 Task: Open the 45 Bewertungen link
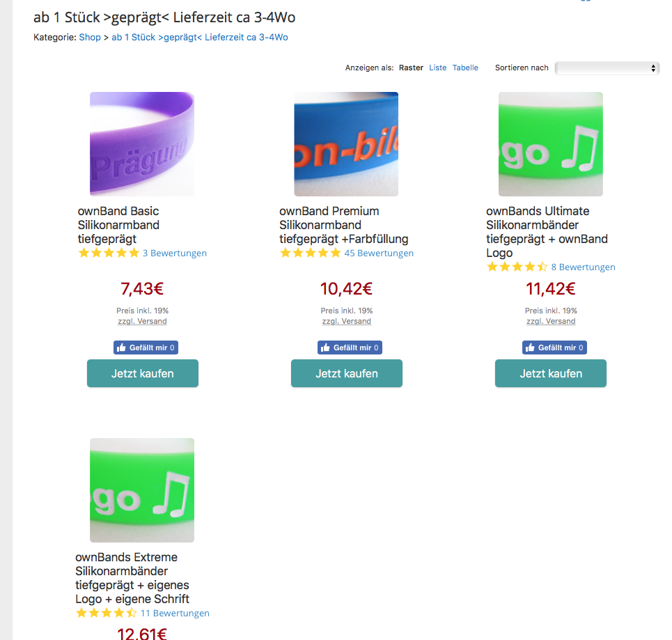click(x=379, y=253)
